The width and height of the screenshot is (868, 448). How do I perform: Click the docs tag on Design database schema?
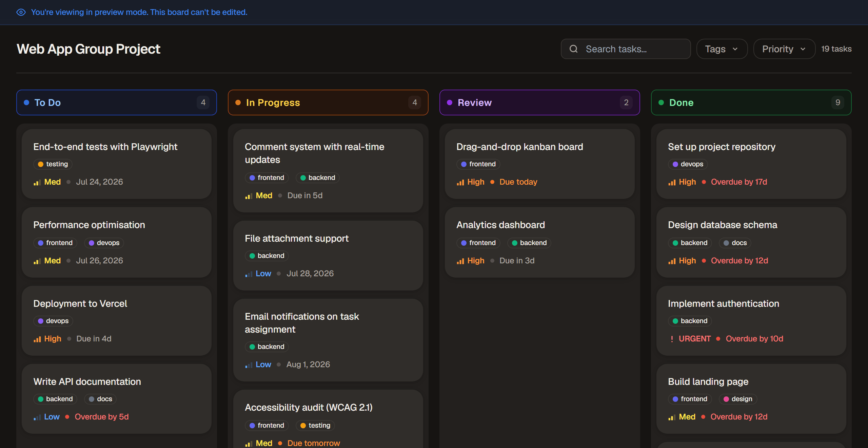pos(735,243)
